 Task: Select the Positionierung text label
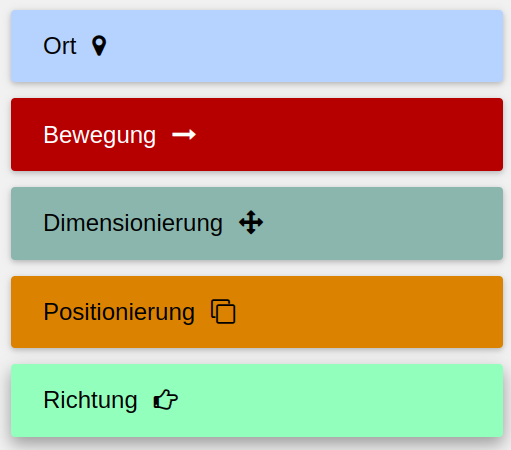(x=119, y=312)
